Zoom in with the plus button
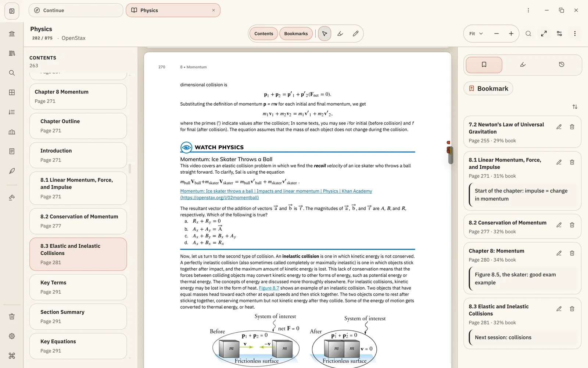The height and width of the screenshot is (368, 588). (511, 33)
